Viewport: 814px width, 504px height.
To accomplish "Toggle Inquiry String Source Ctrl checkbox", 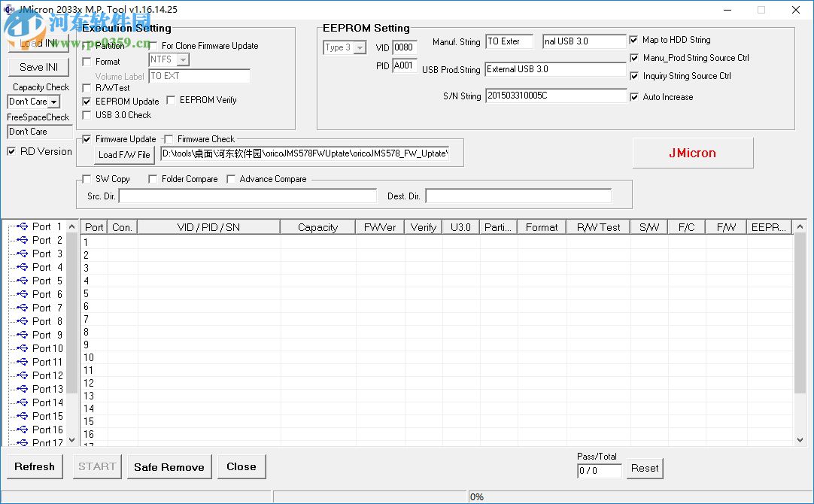I will 634,76.
